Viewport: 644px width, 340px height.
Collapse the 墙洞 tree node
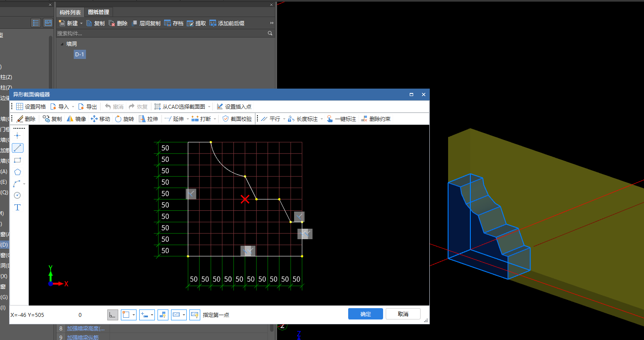coord(62,44)
